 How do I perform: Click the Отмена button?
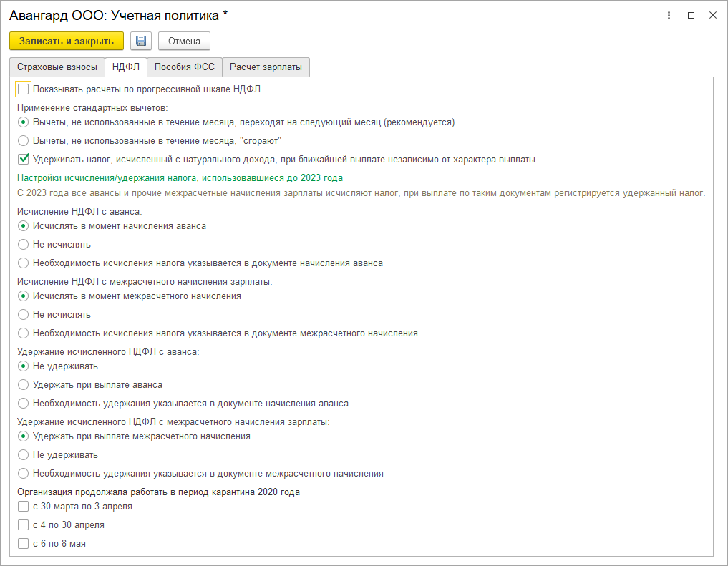pyautogui.click(x=184, y=41)
